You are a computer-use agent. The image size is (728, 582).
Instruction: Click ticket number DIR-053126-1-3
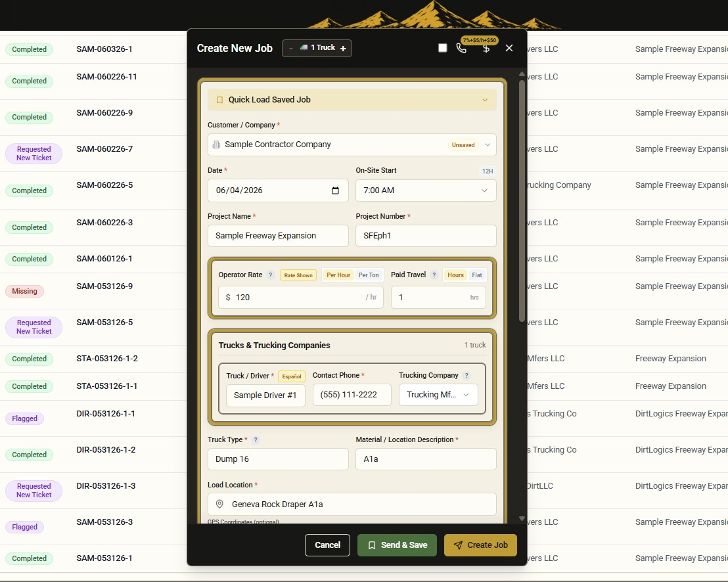106,486
